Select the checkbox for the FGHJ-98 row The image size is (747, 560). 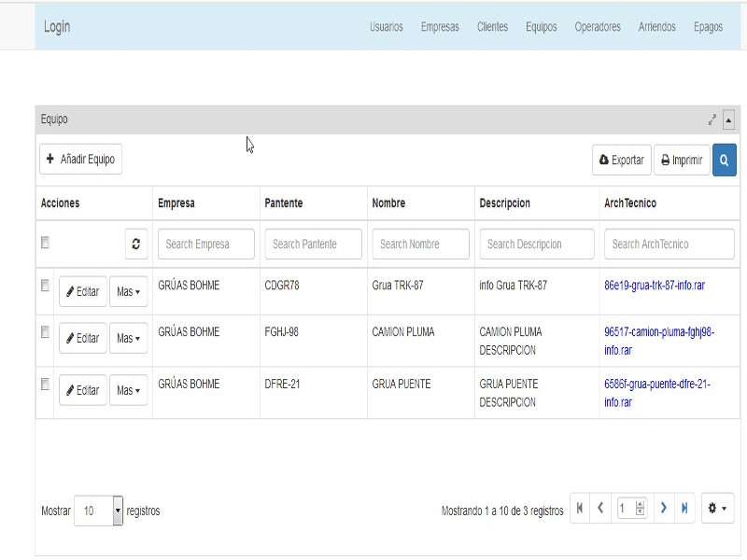(x=45, y=331)
